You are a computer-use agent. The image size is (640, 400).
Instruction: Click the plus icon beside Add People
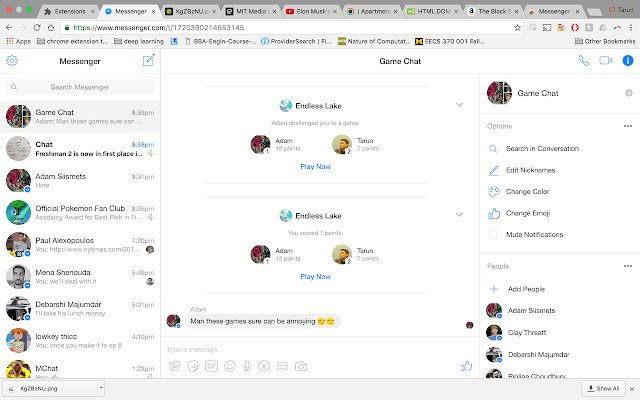pos(494,289)
